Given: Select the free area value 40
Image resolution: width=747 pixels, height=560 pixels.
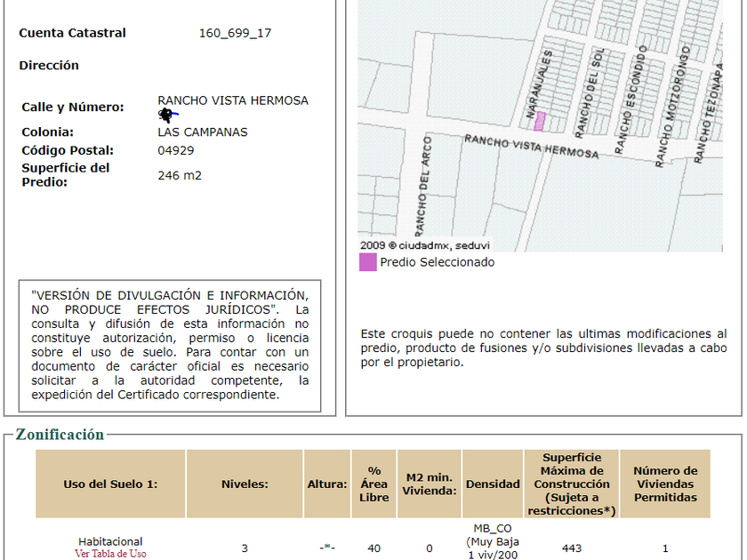Looking at the screenshot, I should [x=374, y=548].
